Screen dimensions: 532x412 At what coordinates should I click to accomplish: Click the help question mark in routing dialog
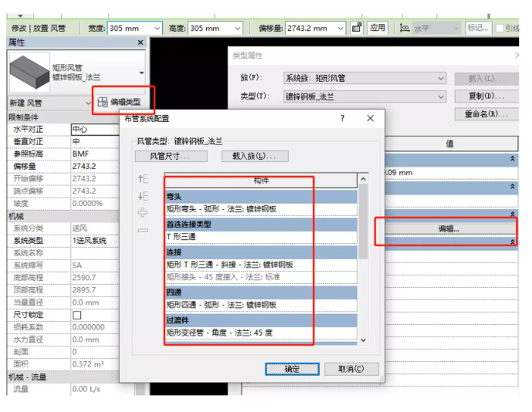[343, 118]
